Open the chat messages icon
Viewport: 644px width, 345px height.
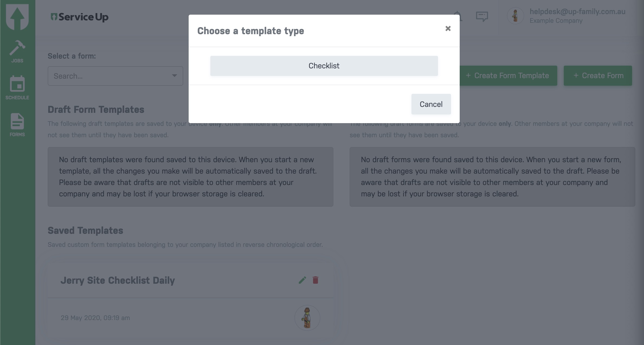(482, 16)
